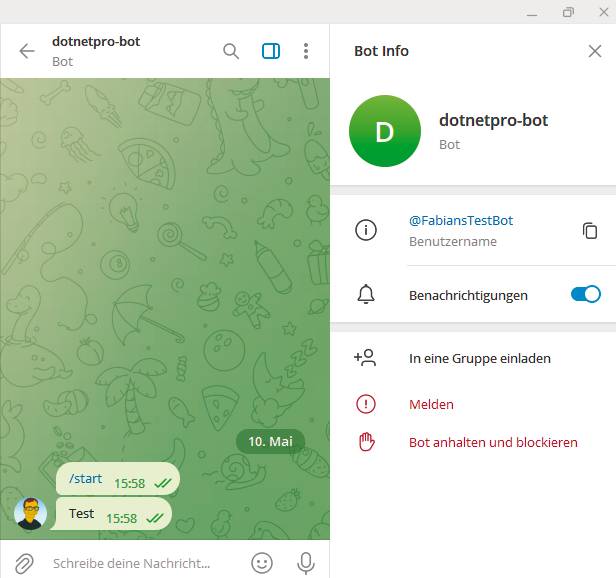Image resolution: width=616 pixels, height=578 pixels.
Task: Restore down the Telegram window
Action: point(568,12)
